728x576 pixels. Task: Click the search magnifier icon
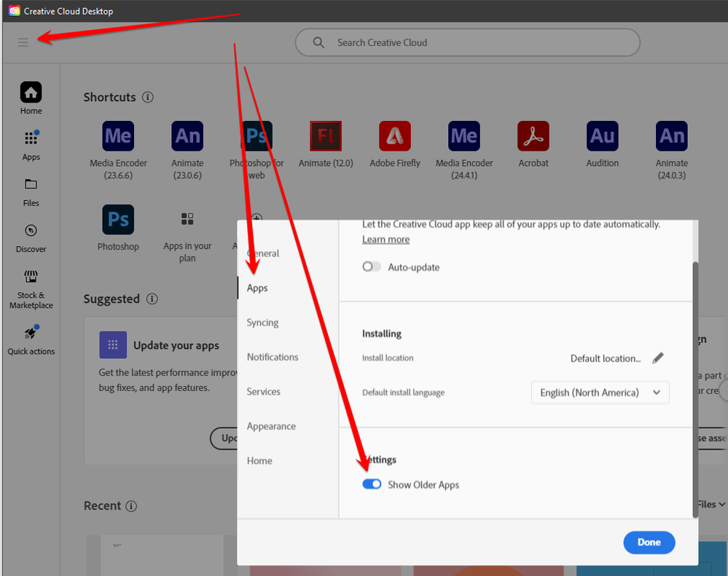pyautogui.click(x=318, y=42)
